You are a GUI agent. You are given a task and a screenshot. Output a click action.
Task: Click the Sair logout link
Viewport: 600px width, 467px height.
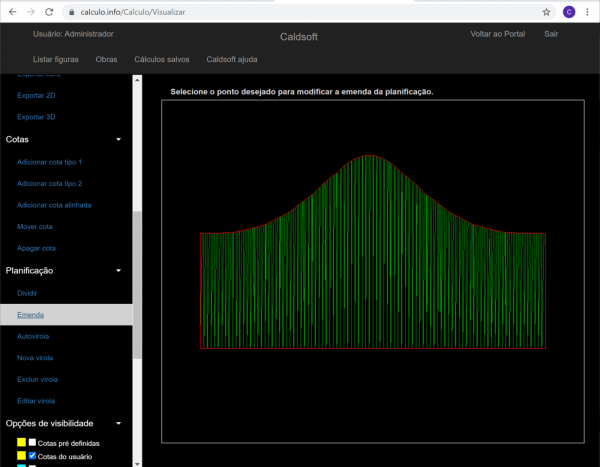click(551, 34)
